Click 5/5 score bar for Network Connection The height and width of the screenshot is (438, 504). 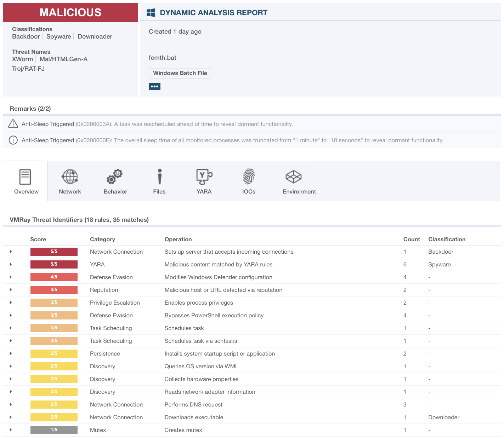pos(54,252)
